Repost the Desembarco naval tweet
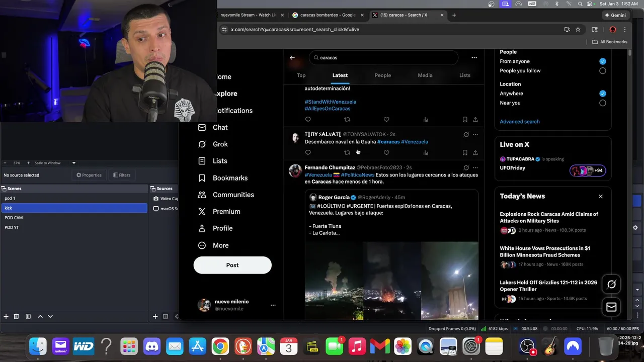 click(347, 153)
